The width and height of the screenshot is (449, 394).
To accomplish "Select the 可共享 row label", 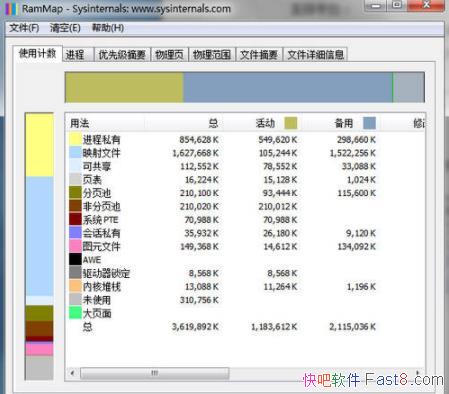I will click(97, 166).
